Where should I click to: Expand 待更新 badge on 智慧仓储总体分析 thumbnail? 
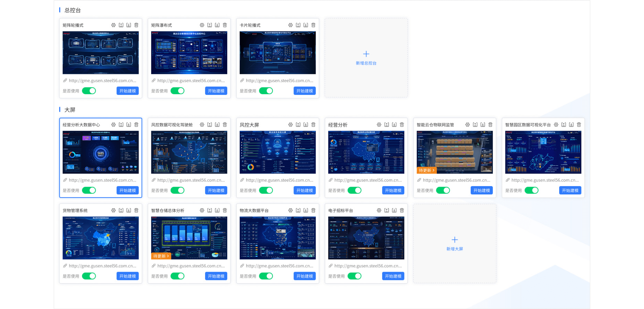pos(161,256)
